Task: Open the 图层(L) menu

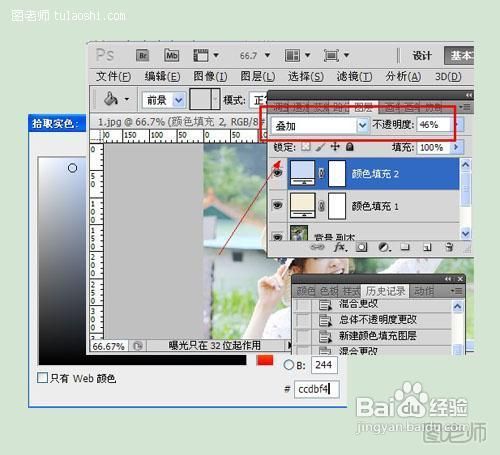Action: pos(258,77)
